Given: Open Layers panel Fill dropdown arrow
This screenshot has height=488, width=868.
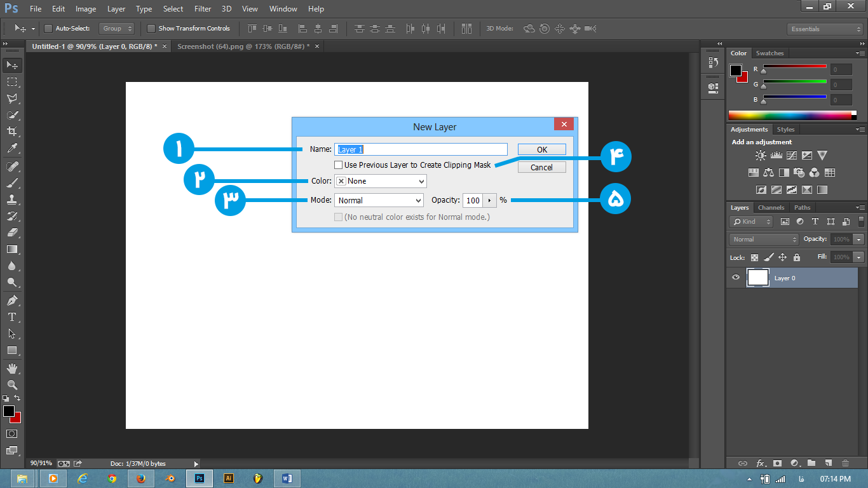Looking at the screenshot, I should (859, 257).
